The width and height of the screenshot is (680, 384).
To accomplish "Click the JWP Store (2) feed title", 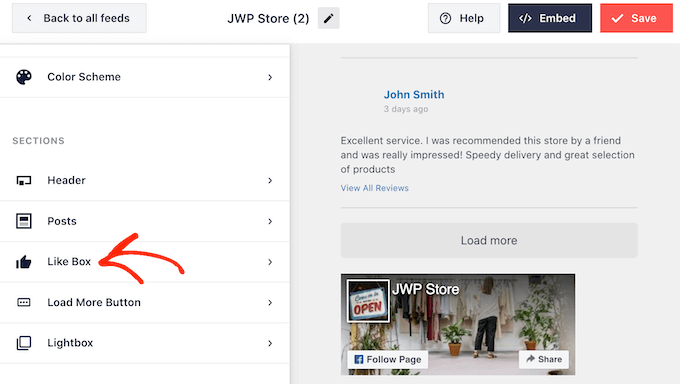I will point(268,18).
